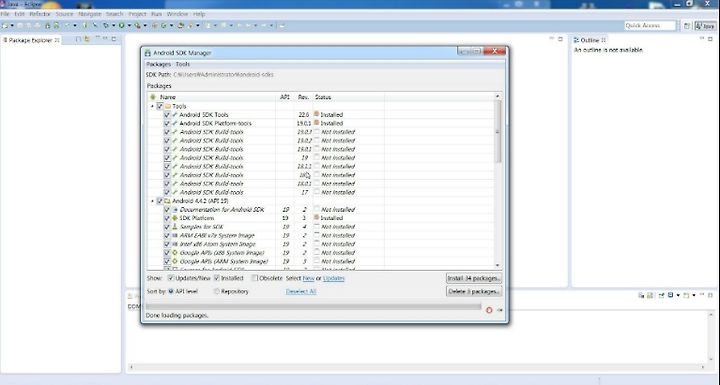Click the Open Type toolbar icon
Image resolution: width=720 pixels, height=385 pixels.
tap(180, 25)
